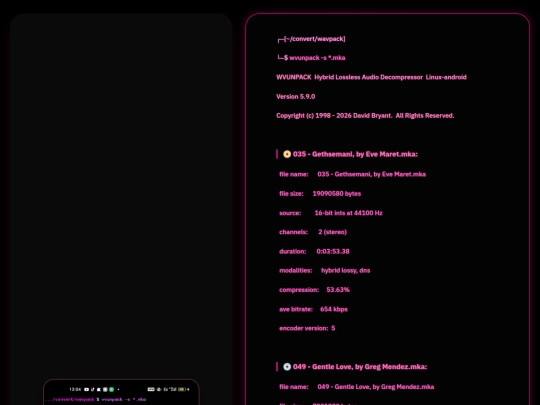The height and width of the screenshot is (405, 540).
Task: Click the duration value '0:03:53.38'
Action: pyautogui.click(x=333, y=251)
